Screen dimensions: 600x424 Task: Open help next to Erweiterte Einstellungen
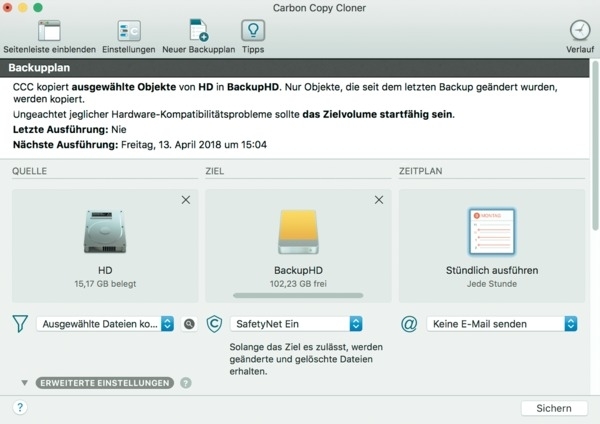186,383
